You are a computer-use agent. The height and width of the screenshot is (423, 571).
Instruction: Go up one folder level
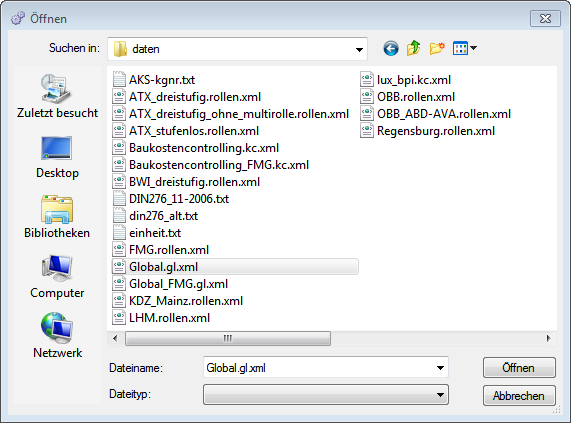[414, 48]
